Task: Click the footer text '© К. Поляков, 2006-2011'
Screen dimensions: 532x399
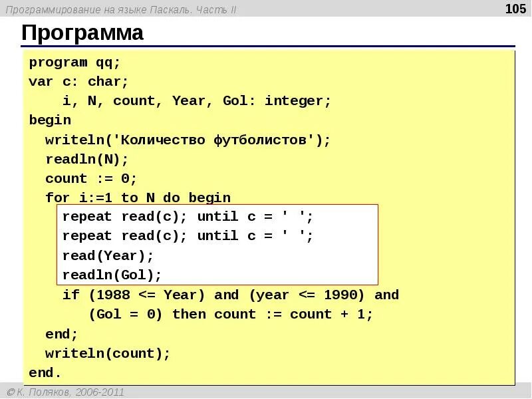Action: [x=65, y=392]
